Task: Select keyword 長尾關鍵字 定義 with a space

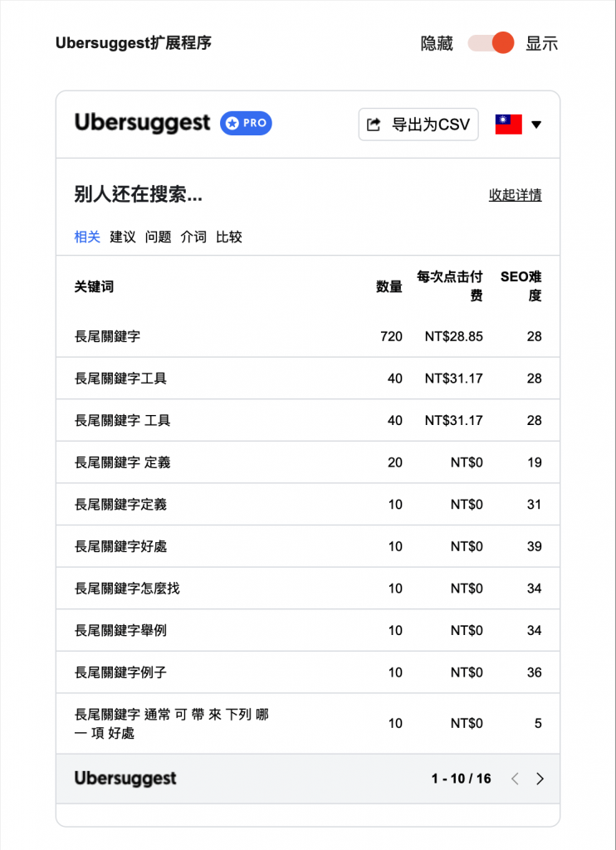Action: point(123,462)
